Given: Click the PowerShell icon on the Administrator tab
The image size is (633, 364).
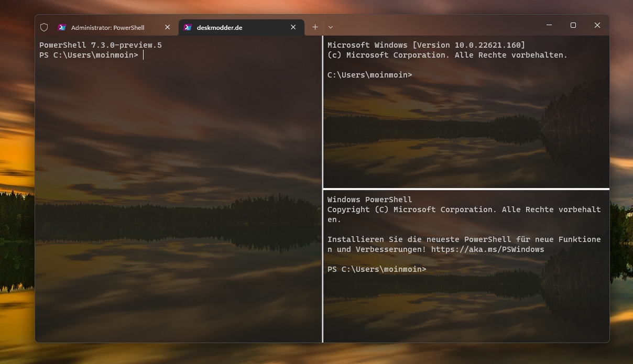Looking at the screenshot, I should click(62, 27).
